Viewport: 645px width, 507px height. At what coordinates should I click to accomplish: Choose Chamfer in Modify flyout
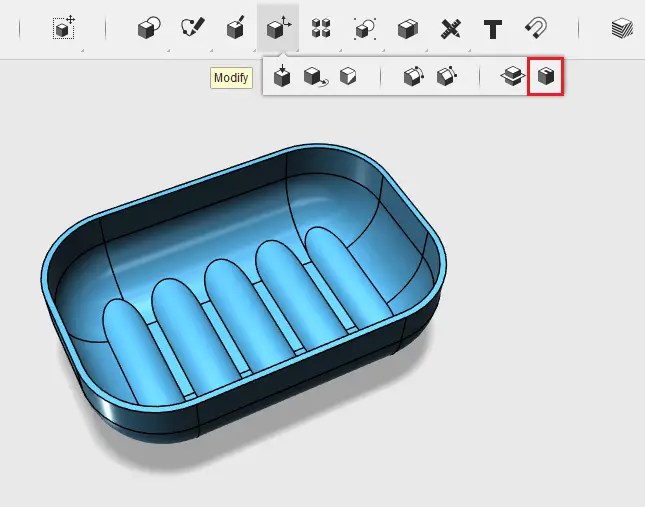pyautogui.click(x=447, y=76)
